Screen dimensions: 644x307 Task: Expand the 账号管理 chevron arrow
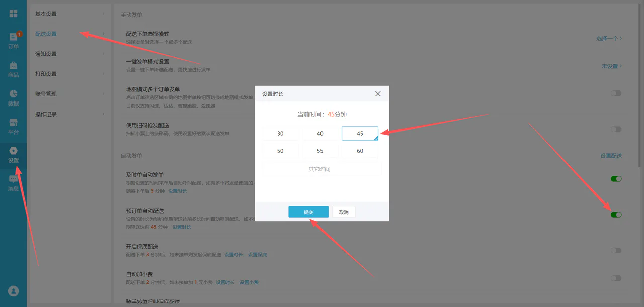click(x=103, y=94)
